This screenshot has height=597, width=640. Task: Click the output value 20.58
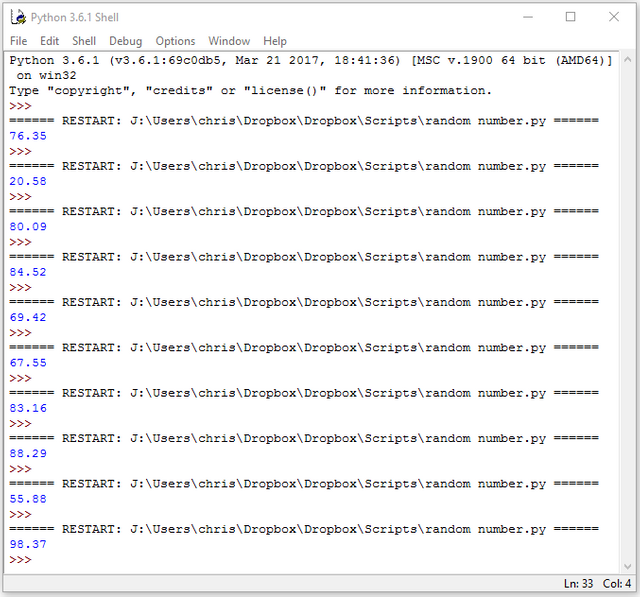click(x=28, y=181)
